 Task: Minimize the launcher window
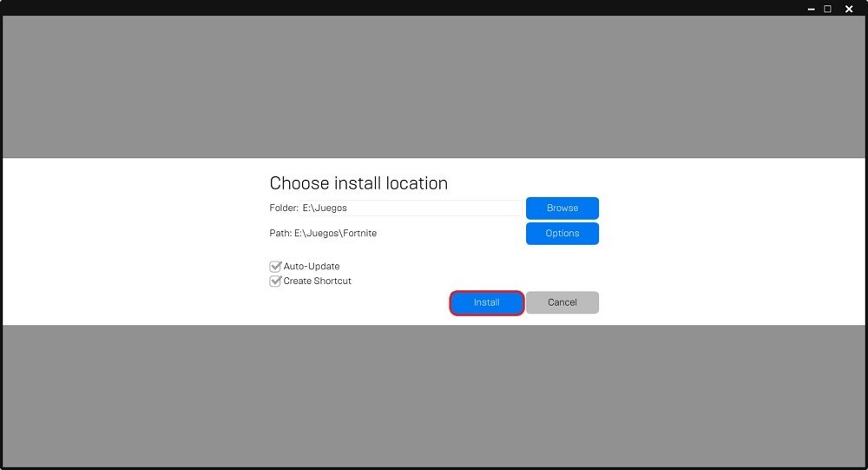(x=811, y=9)
